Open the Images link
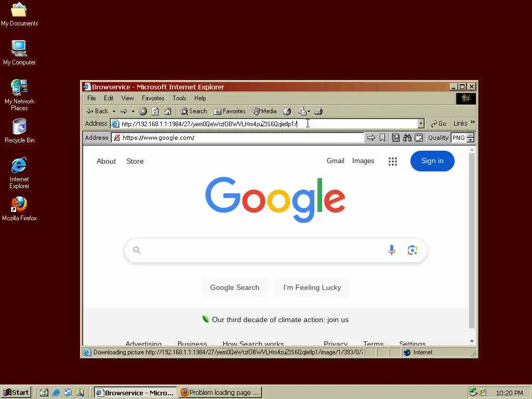This screenshot has width=532, height=399. coord(363,161)
